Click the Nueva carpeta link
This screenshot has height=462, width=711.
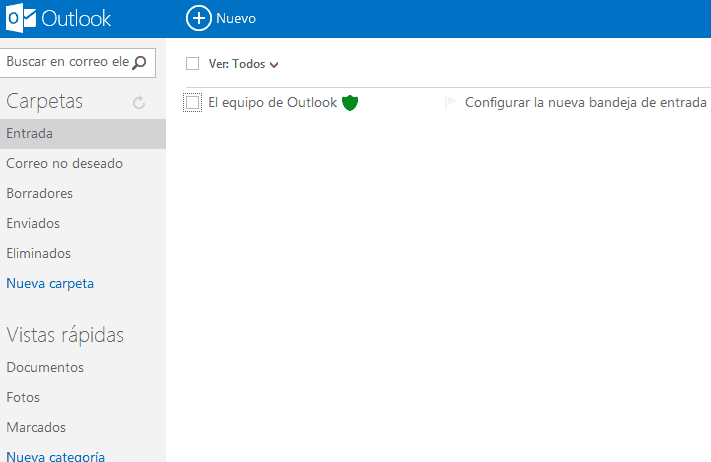50,283
